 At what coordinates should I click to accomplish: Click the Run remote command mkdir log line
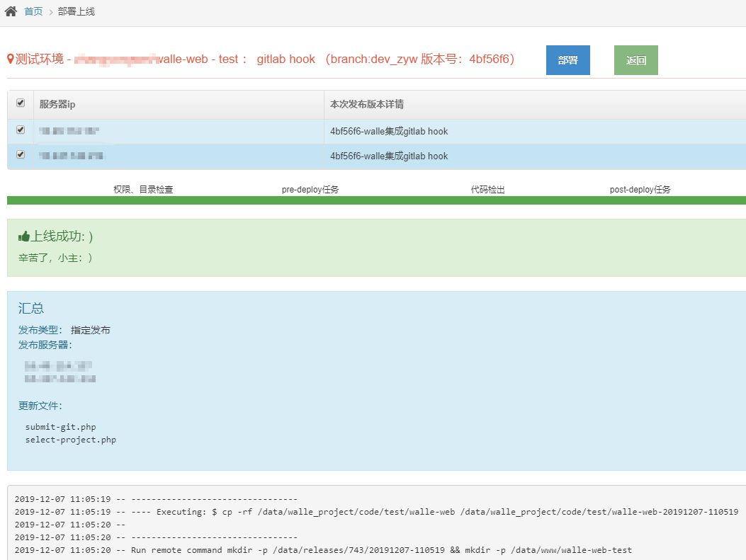click(x=323, y=550)
